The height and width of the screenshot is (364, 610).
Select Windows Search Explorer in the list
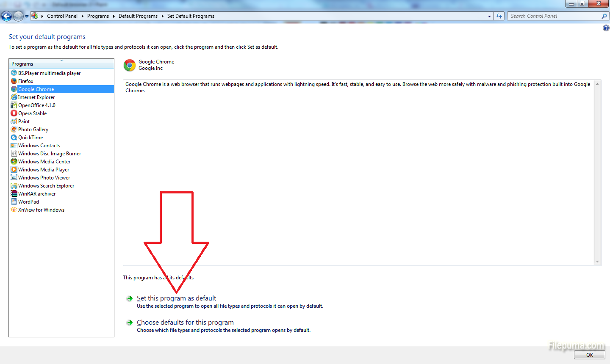61,186
